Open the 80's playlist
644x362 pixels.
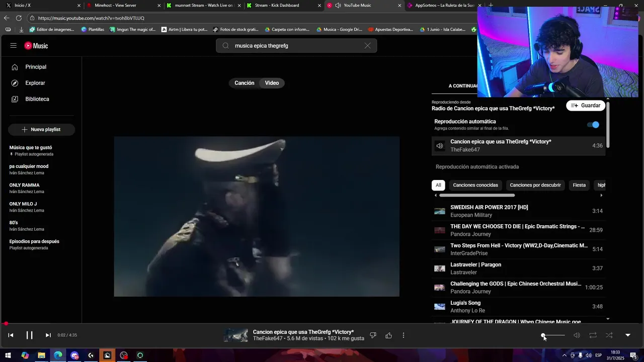[41, 226]
